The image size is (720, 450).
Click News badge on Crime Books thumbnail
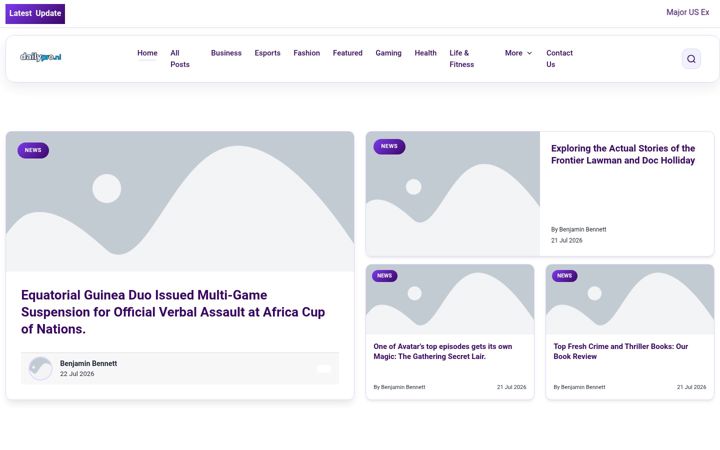pos(564,276)
